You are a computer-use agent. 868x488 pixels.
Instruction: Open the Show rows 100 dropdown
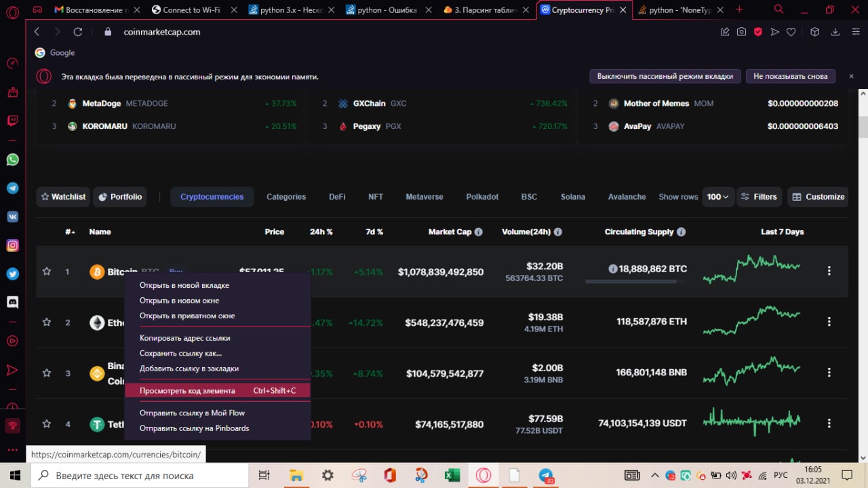tap(717, 197)
